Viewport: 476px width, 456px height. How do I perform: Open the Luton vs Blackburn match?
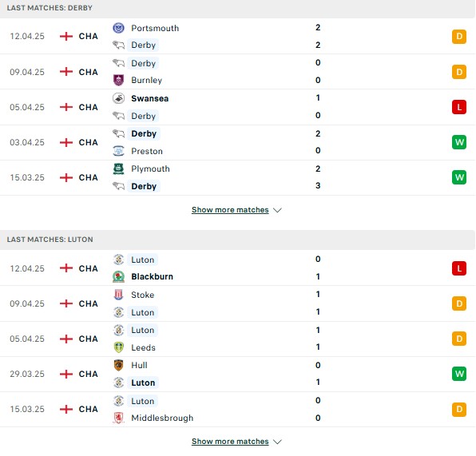[238, 268]
